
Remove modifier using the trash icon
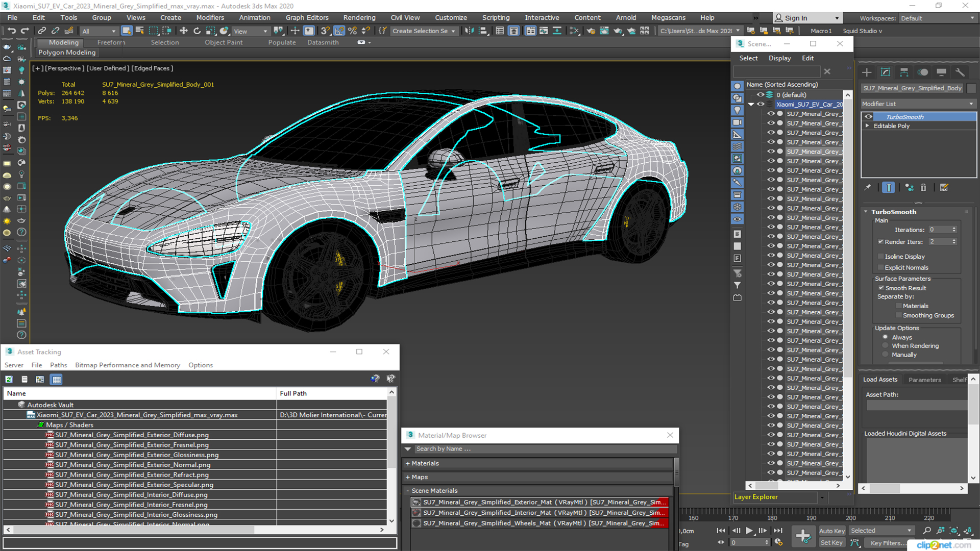pos(923,188)
